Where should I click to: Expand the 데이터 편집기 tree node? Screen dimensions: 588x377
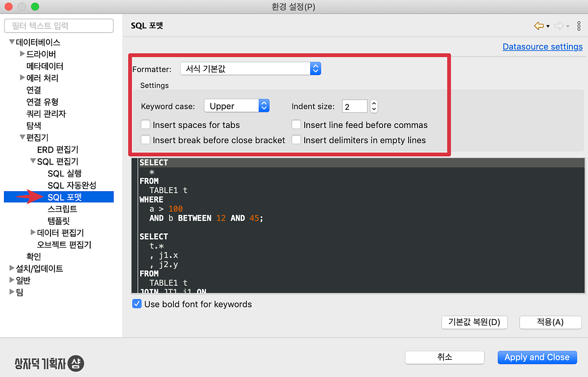[33, 232]
